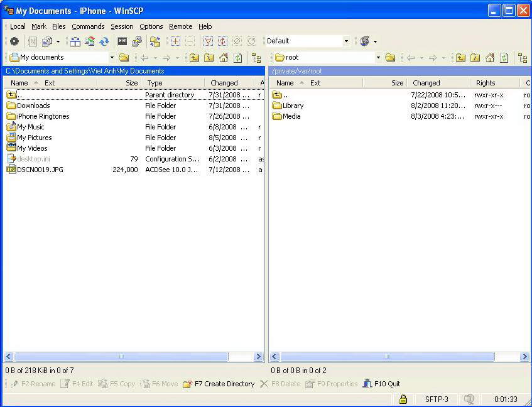Click F7 Create Directory button
This screenshot has width=532, height=407.
[x=219, y=384]
